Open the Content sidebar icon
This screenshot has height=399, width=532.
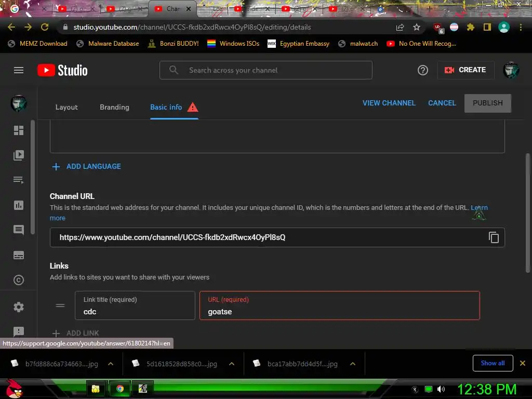pos(19,155)
